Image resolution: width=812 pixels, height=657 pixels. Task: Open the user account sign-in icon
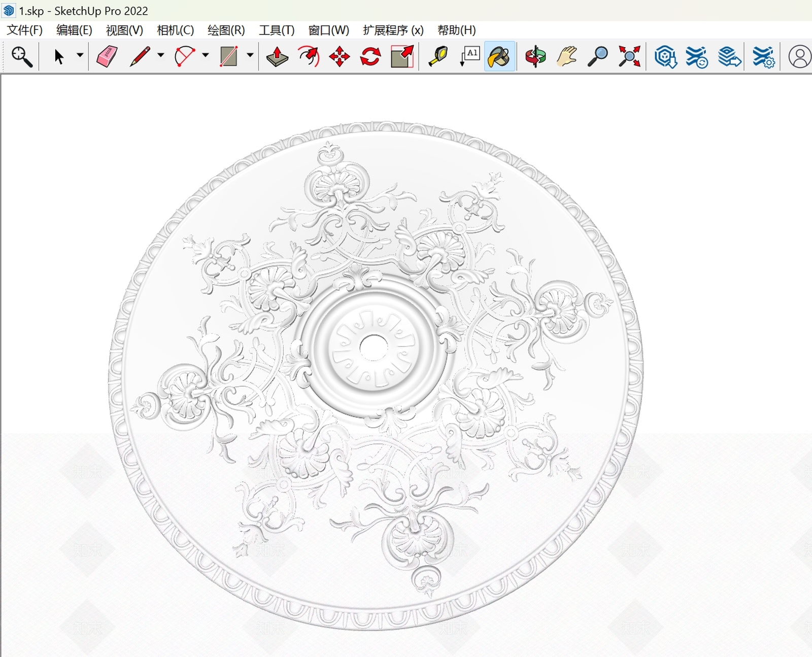point(799,56)
